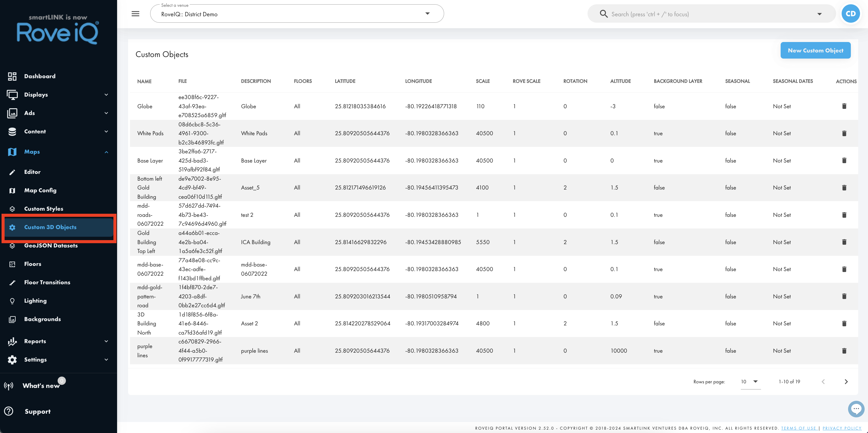Delete the Globe custom object
The image size is (868, 433).
(x=844, y=106)
